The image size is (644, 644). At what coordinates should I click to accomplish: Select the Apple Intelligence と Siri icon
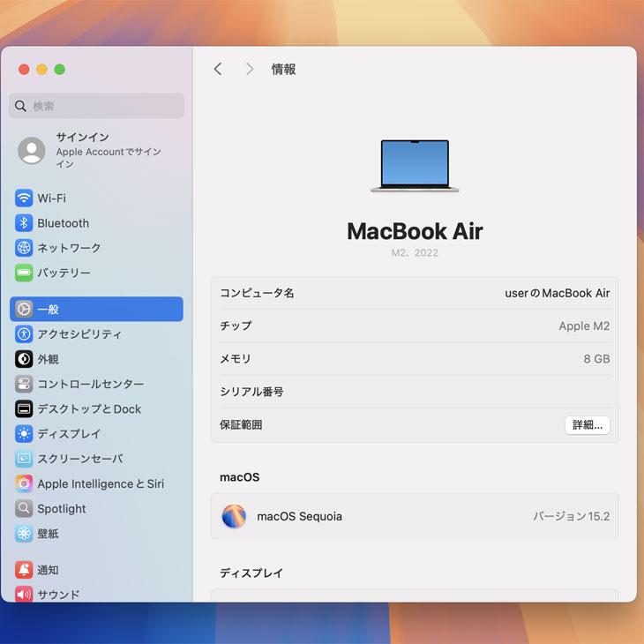pyautogui.click(x=24, y=483)
